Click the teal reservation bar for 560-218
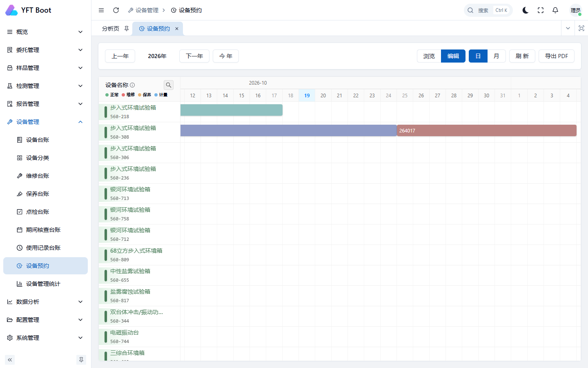Image resolution: width=588 pixels, height=368 pixels. point(232,110)
